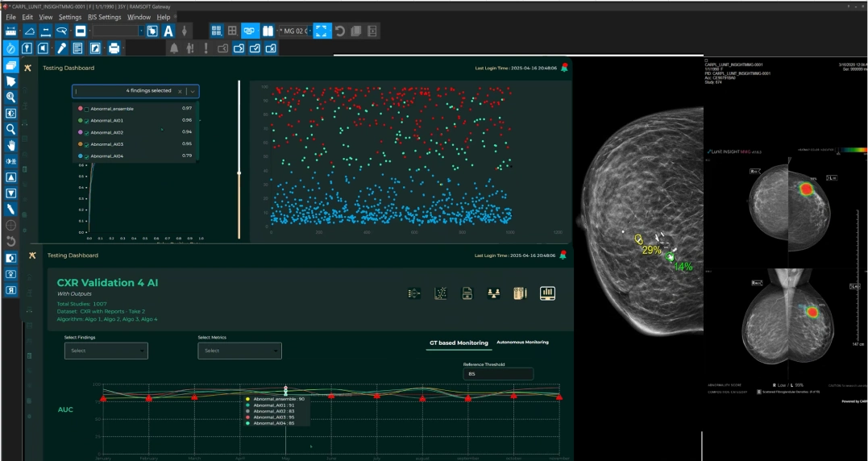The width and height of the screenshot is (868, 461).
Task: Open the Settings menu
Action: [70, 17]
